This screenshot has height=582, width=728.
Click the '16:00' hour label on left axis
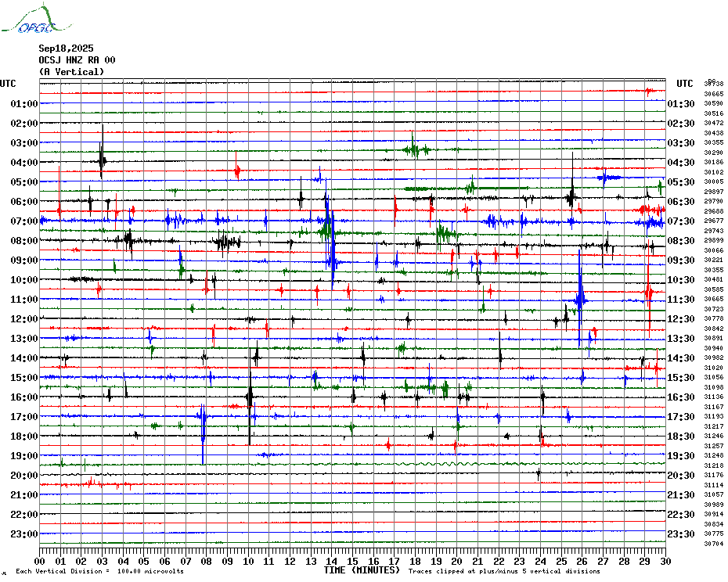coord(24,397)
